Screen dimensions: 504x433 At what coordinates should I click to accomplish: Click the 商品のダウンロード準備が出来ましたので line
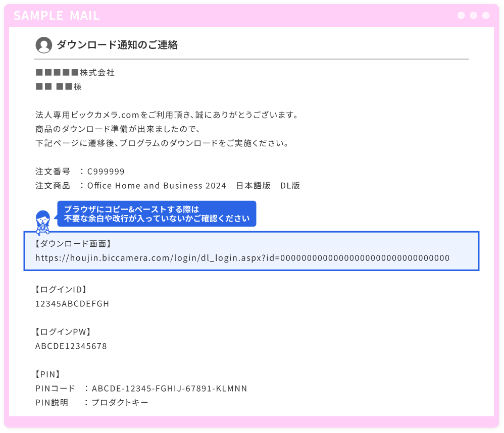pyautogui.click(x=118, y=129)
